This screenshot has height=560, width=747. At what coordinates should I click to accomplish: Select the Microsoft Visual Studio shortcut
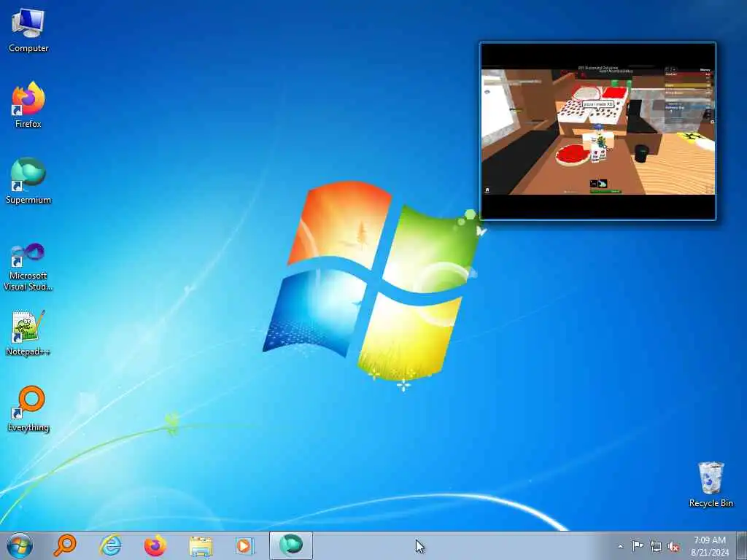pos(28,267)
